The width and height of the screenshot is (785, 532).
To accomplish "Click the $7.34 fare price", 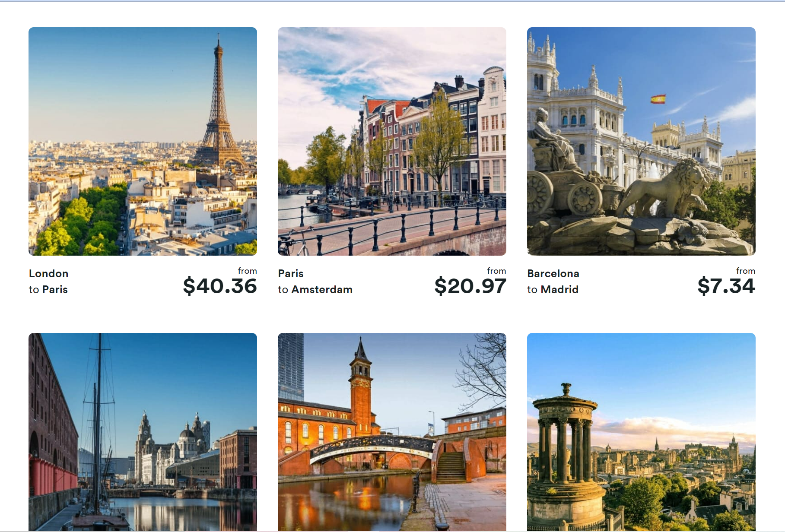I will point(726,286).
